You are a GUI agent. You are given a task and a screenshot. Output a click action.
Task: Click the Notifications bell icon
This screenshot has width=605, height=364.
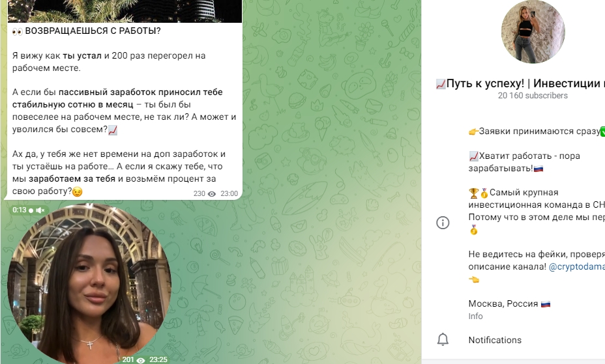[443, 340]
